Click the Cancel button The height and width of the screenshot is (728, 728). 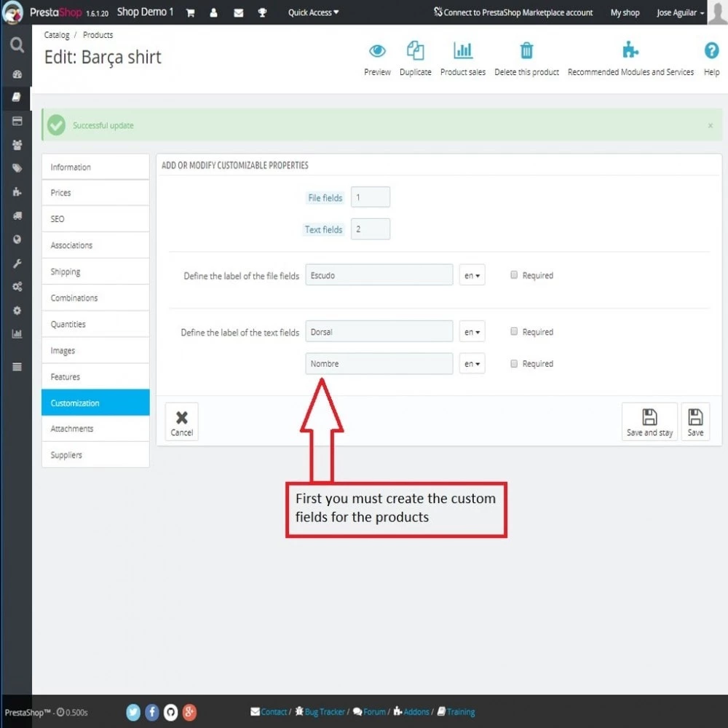pyautogui.click(x=181, y=422)
